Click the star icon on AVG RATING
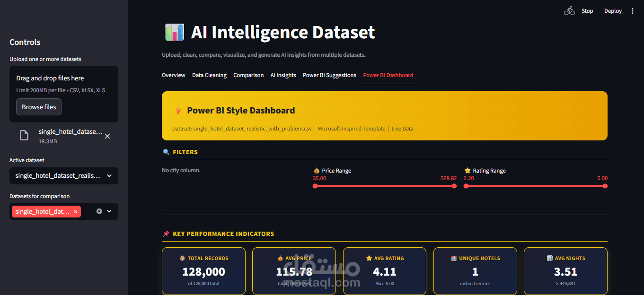The image size is (644, 295). (369, 259)
